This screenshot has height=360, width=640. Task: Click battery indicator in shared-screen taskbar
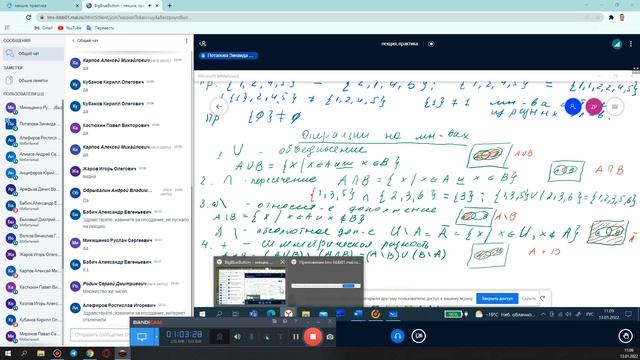[x=453, y=314]
